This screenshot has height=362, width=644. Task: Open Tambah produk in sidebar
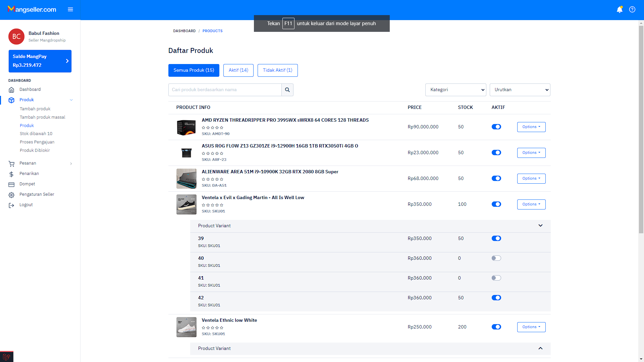35,109
